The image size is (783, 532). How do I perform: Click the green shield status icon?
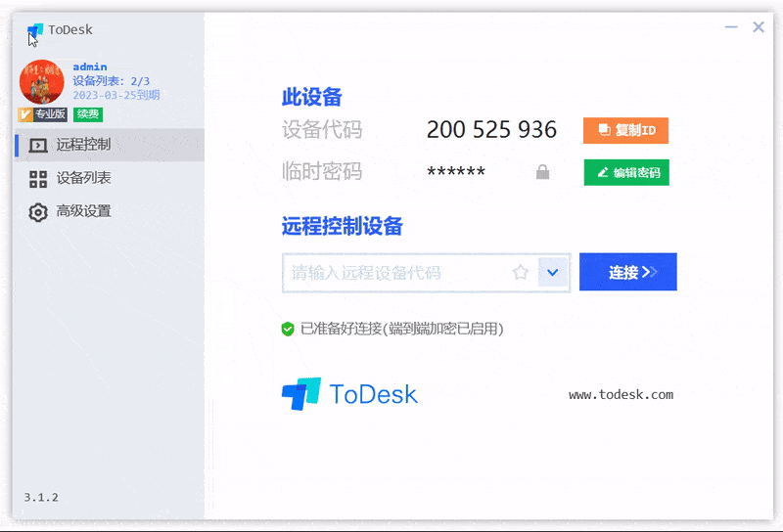(x=288, y=329)
